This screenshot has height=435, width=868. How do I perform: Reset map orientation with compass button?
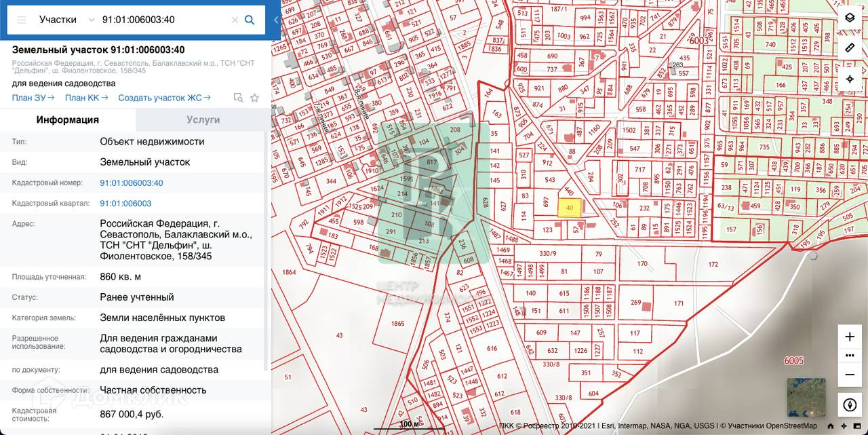tap(850, 405)
